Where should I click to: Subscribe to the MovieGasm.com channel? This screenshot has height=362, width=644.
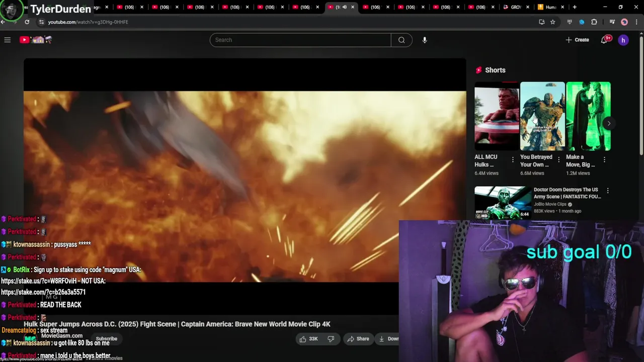click(x=106, y=339)
